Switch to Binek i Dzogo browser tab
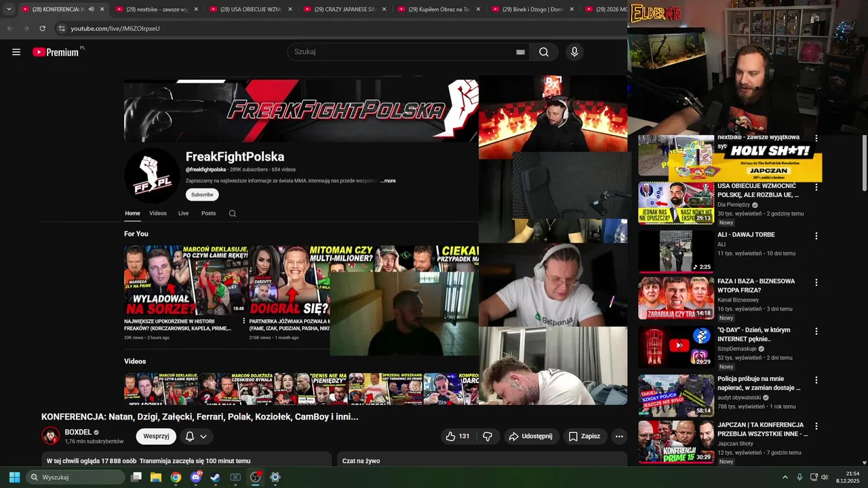The image size is (868, 488). click(x=532, y=9)
